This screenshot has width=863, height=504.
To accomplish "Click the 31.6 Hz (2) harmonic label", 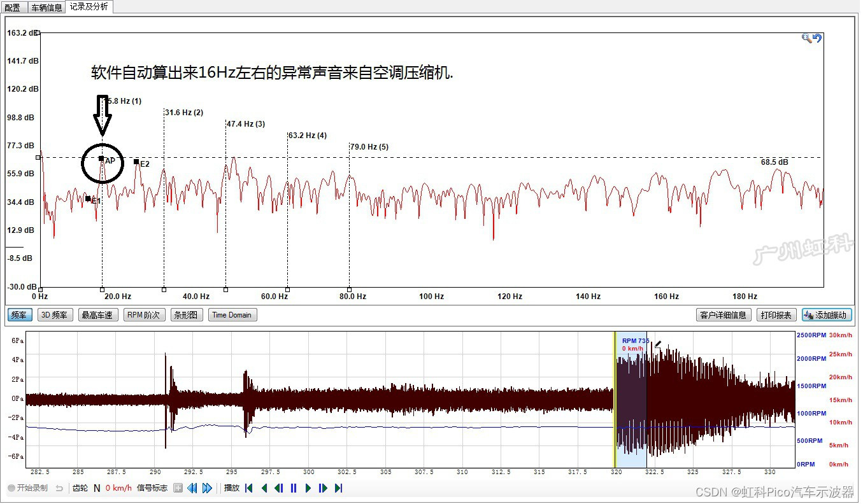I will click(184, 113).
